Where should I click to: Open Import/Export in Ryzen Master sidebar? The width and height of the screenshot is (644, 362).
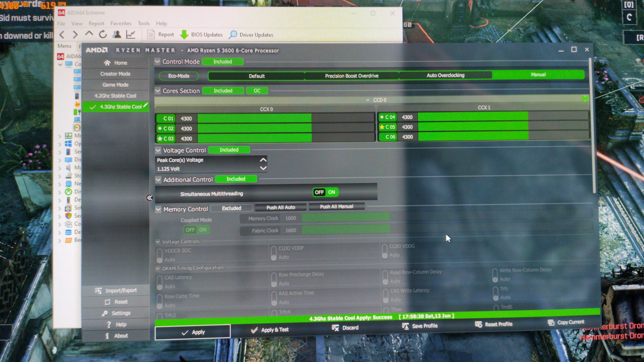pos(116,291)
